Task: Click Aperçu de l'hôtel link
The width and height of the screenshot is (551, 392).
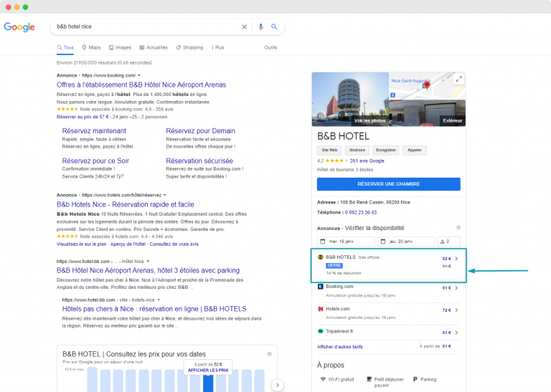Action: pos(128,244)
